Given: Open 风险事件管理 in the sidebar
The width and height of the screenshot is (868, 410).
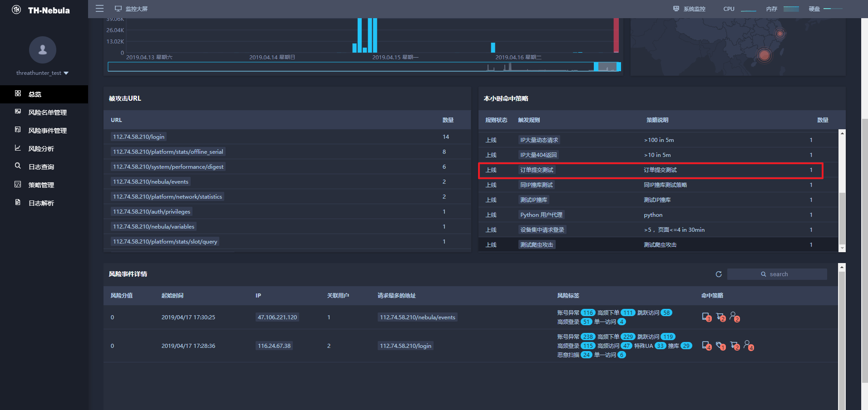Looking at the screenshot, I should pyautogui.click(x=44, y=130).
